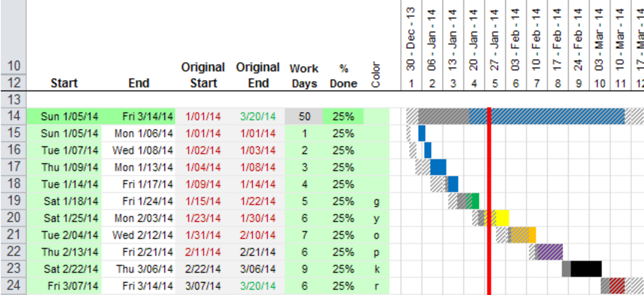
Task: Select the Sat 1/25/14 start cell
Action: [x=64, y=218]
